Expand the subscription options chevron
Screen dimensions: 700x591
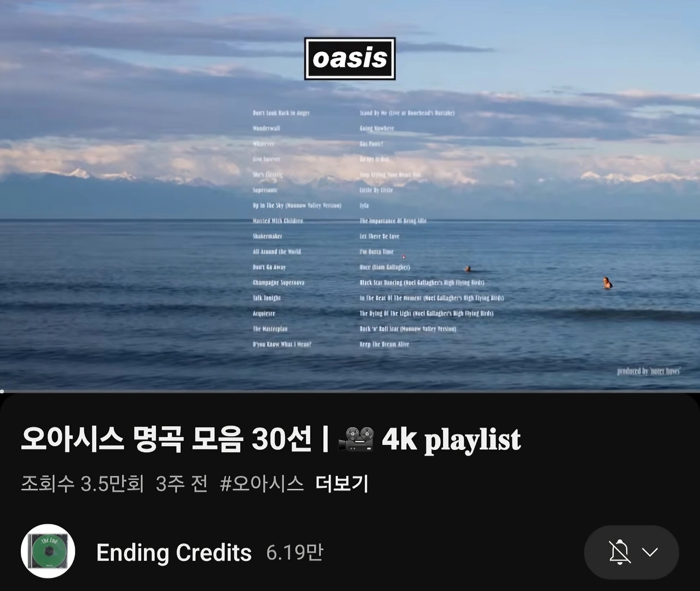[x=650, y=552]
